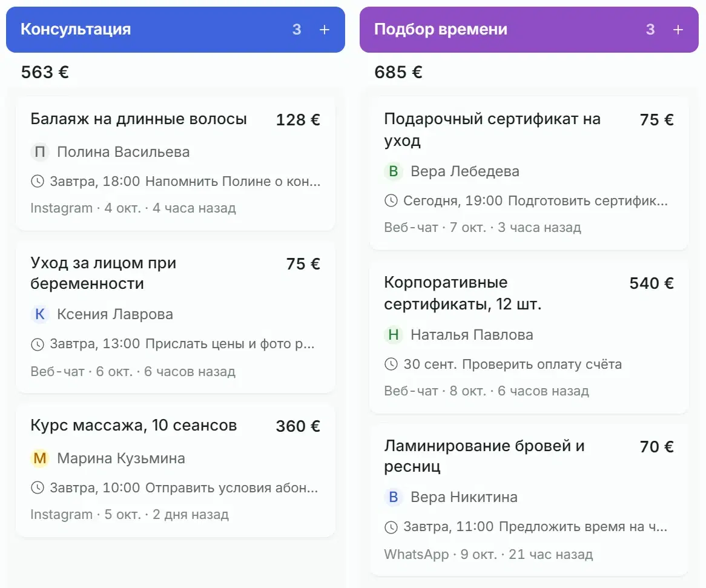Click due time 'Завтра, 10:00' on Курс массажа card
Screen dimensions: 706x588
(95, 487)
